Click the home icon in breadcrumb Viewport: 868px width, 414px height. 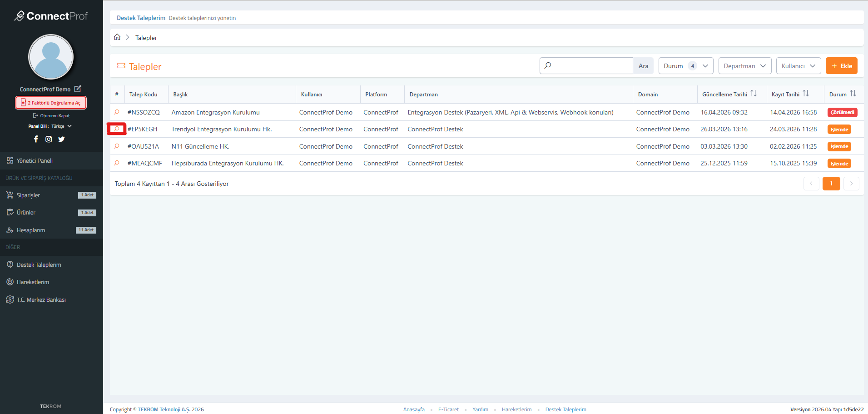click(117, 37)
